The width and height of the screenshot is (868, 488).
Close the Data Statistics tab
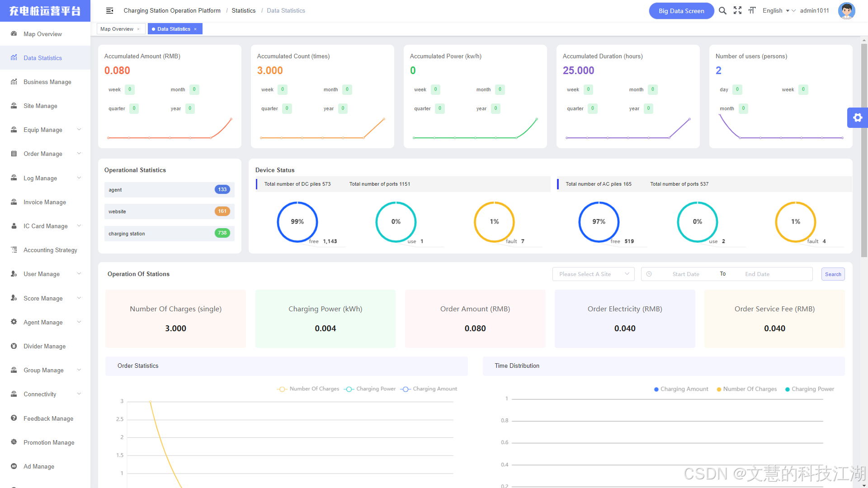pyautogui.click(x=195, y=29)
